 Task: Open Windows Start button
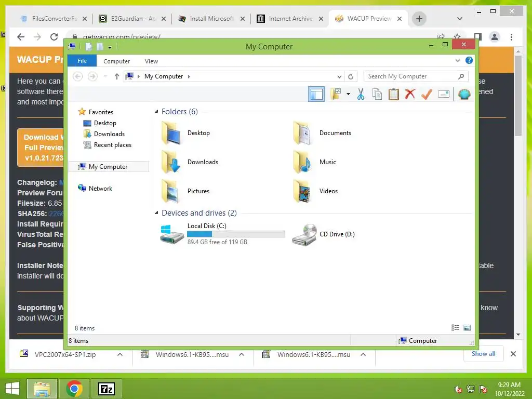tap(12, 389)
